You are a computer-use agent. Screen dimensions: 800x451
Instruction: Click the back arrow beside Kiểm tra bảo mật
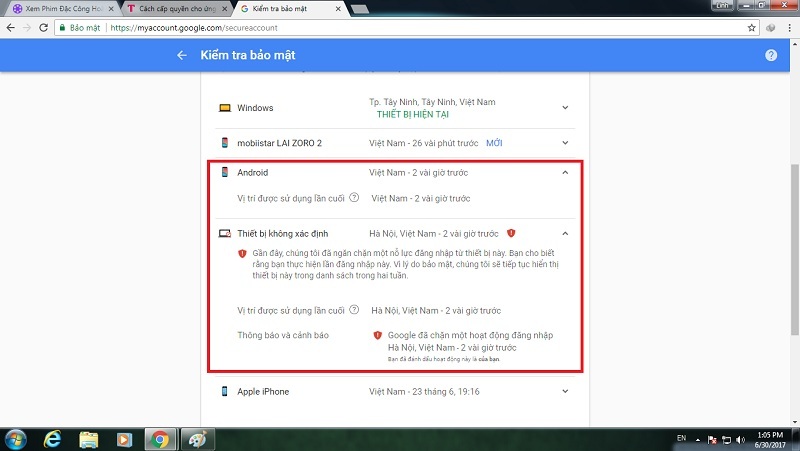tap(181, 55)
